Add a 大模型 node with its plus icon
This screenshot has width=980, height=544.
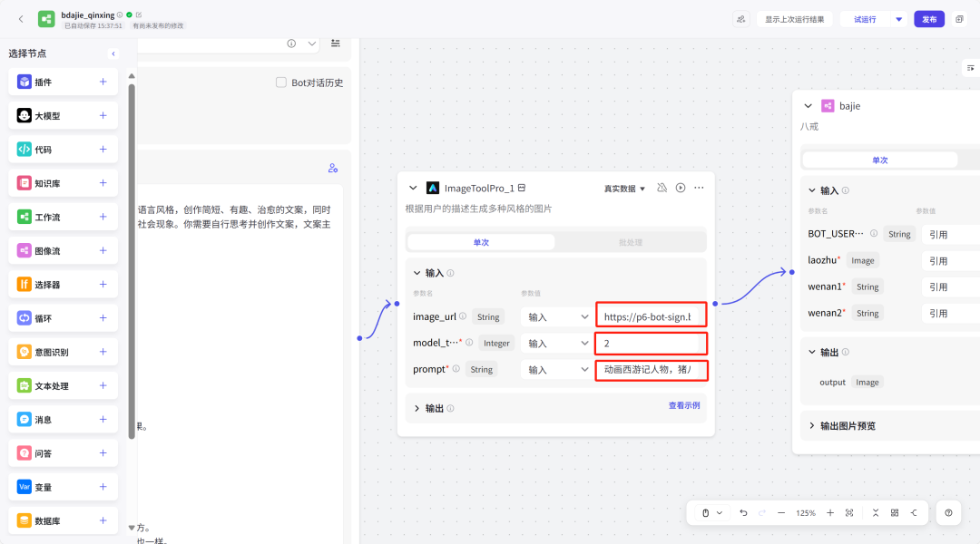(x=103, y=115)
